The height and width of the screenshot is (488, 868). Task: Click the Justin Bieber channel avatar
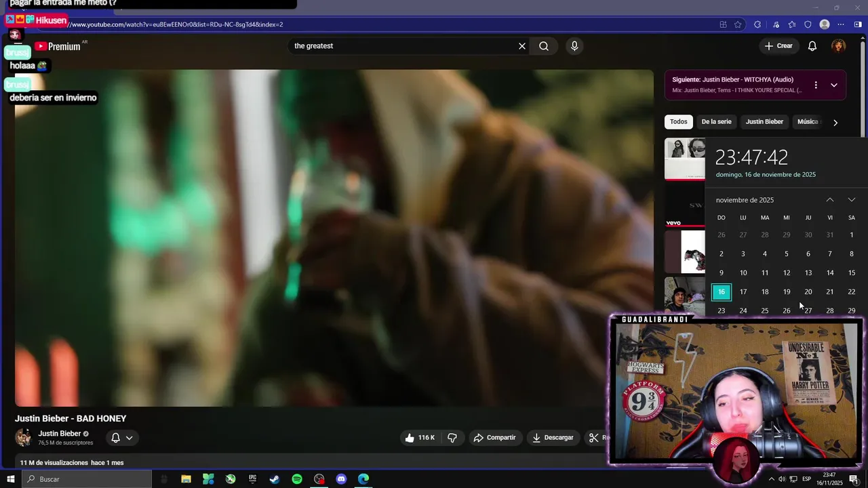point(24,438)
